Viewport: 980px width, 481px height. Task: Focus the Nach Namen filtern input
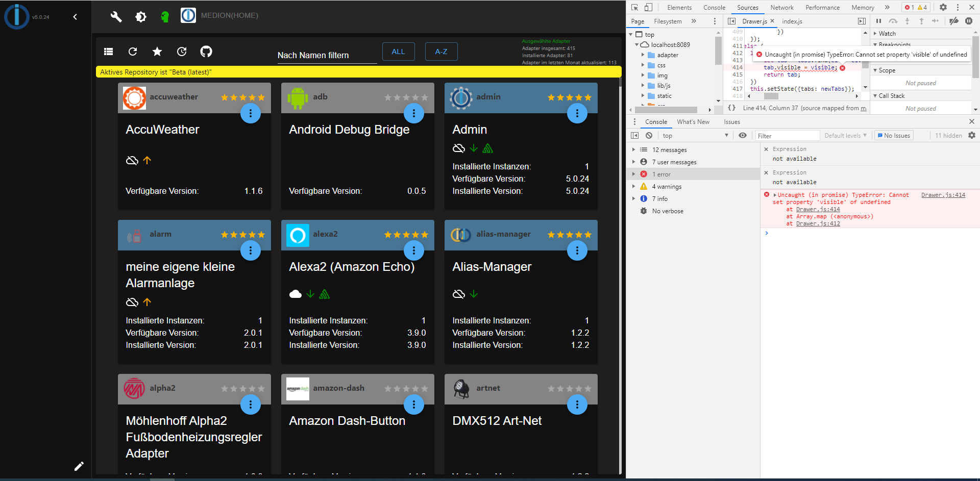327,55
